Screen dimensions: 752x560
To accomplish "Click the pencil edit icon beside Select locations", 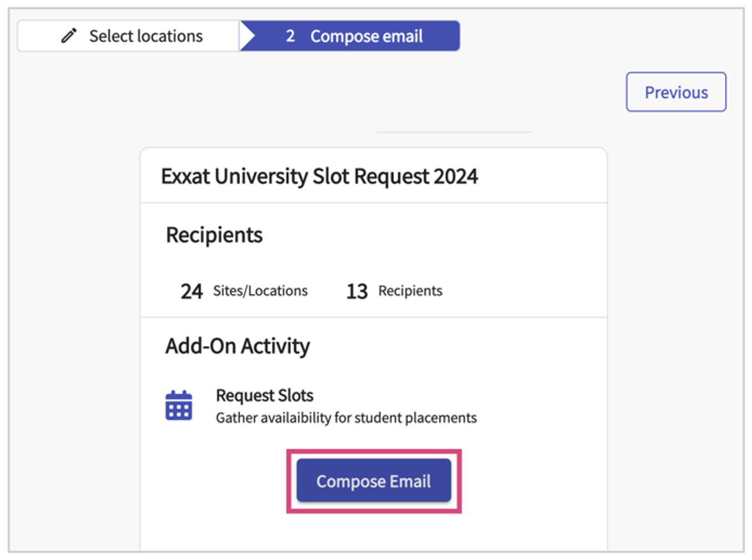I will click(x=69, y=36).
